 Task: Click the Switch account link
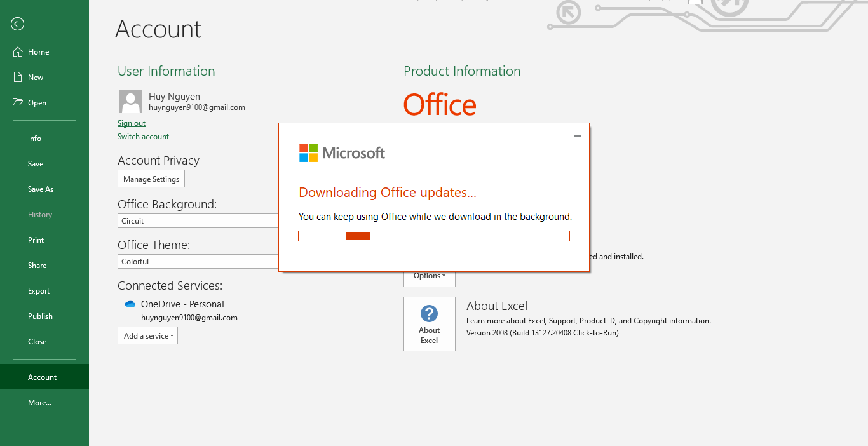click(x=143, y=136)
